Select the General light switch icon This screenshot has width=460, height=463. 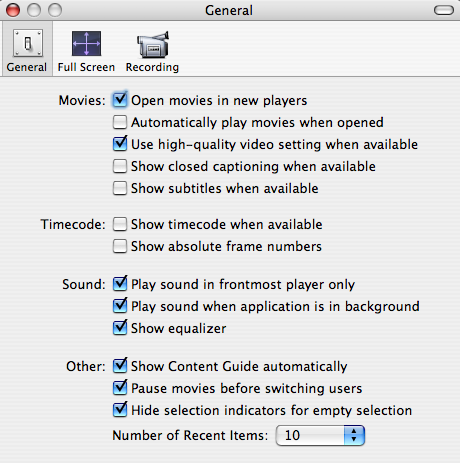click(28, 43)
